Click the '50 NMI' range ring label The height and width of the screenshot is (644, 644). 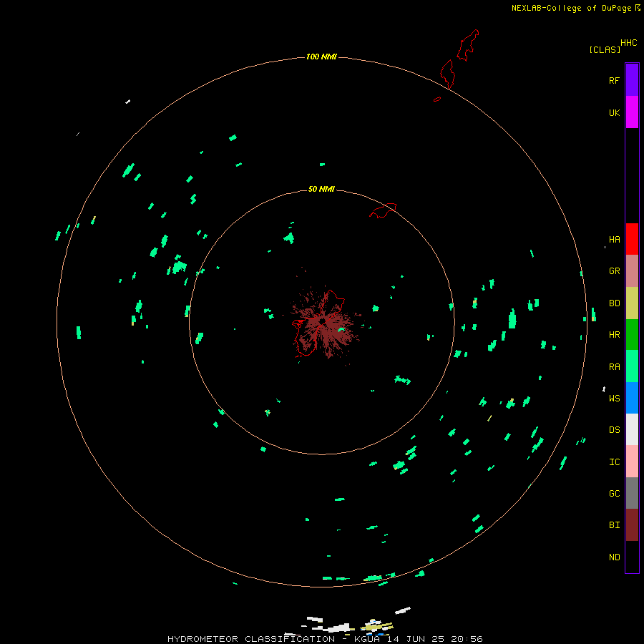coord(321,189)
